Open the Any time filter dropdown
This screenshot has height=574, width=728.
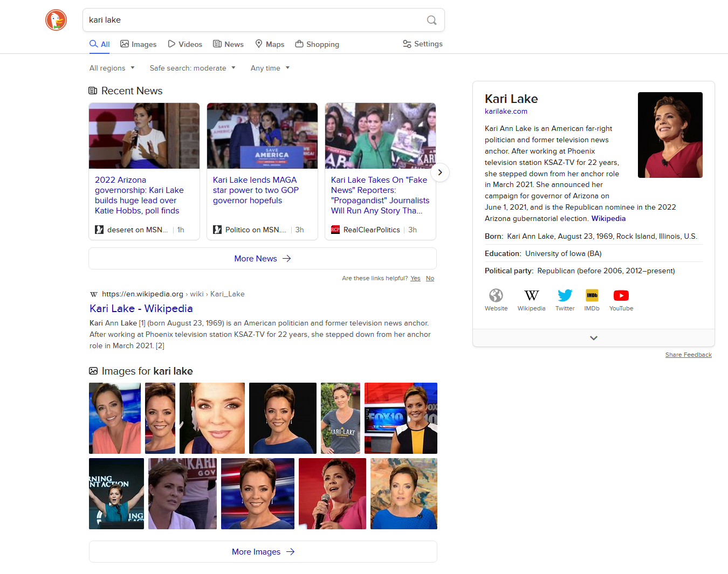270,68
